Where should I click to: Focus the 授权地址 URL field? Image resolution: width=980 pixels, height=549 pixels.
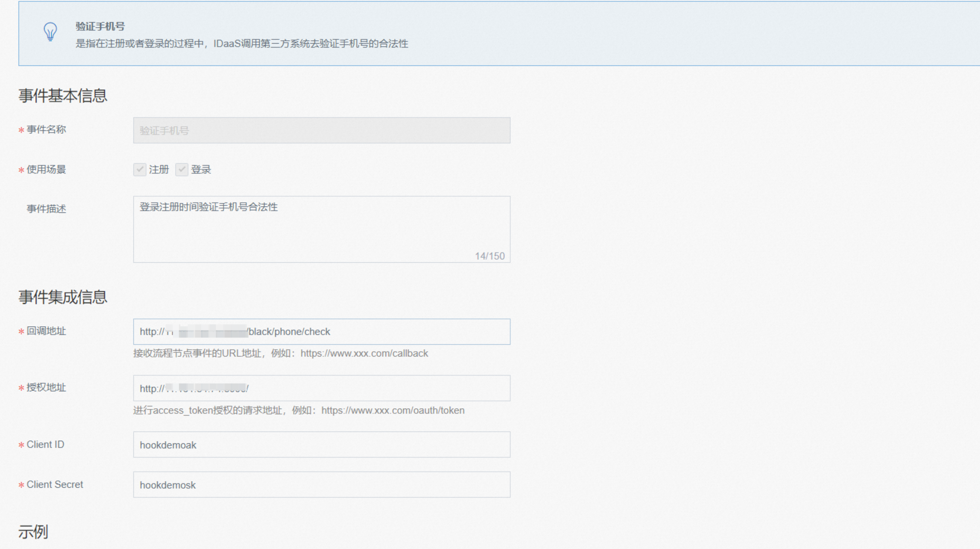321,388
